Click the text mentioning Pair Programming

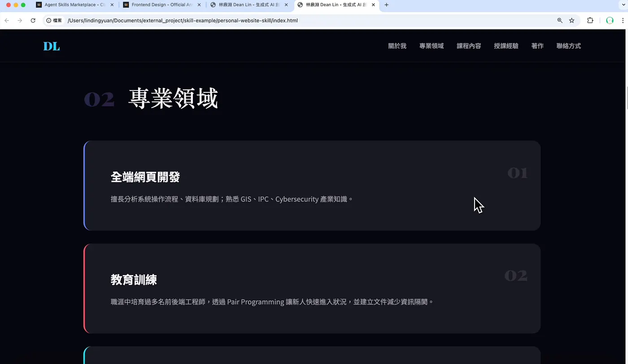(272, 302)
